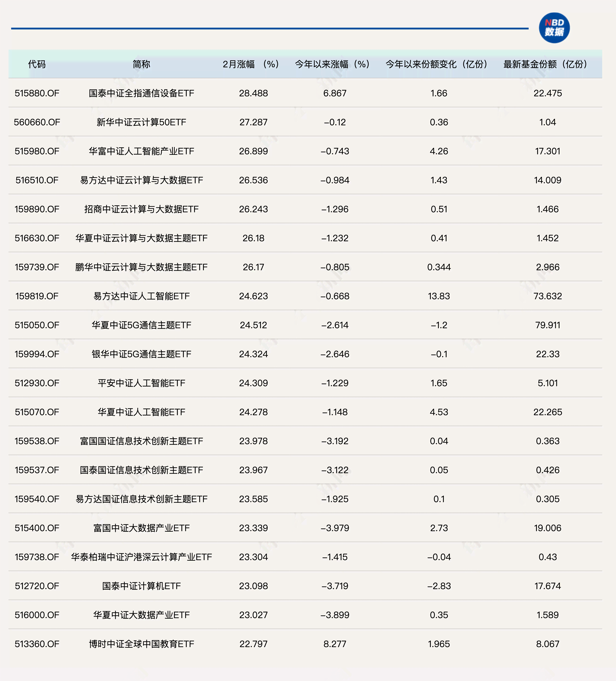Screen dimensions: 616x681
Task: Select 新华中证云计算50ETF name
Action: point(142,122)
